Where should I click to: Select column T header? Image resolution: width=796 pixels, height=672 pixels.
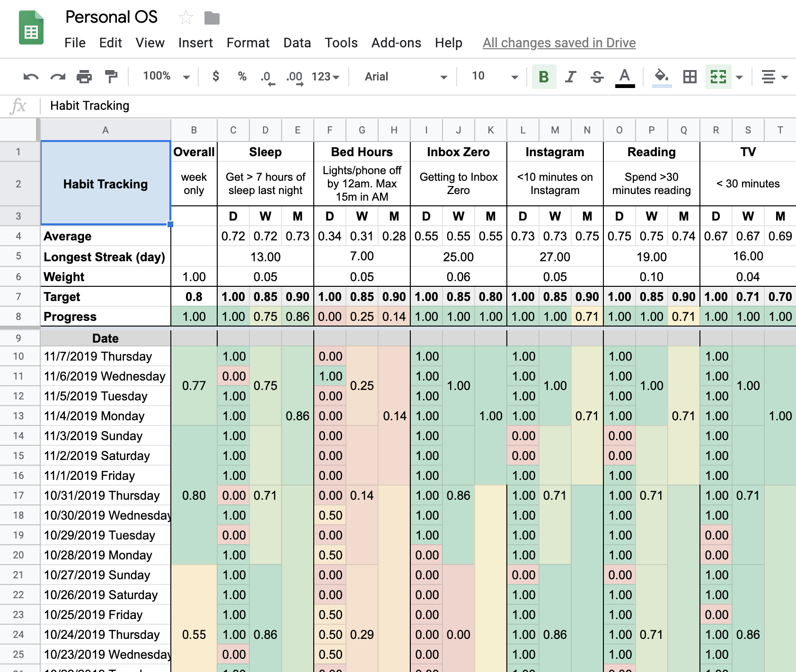pyautogui.click(x=780, y=130)
